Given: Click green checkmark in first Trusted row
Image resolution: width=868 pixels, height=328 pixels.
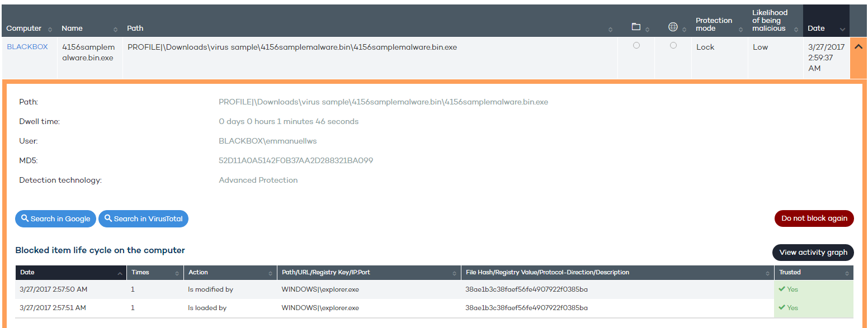Looking at the screenshot, I should [782, 289].
